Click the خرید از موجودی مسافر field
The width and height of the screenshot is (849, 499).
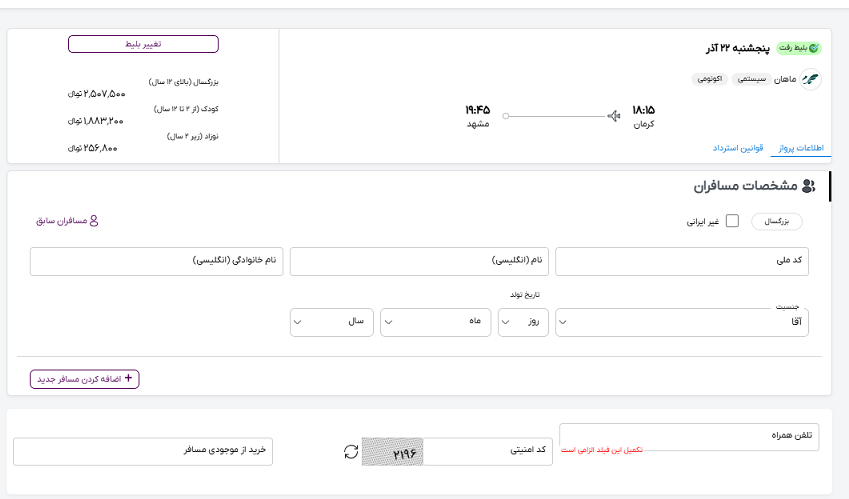tap(143, 451)
